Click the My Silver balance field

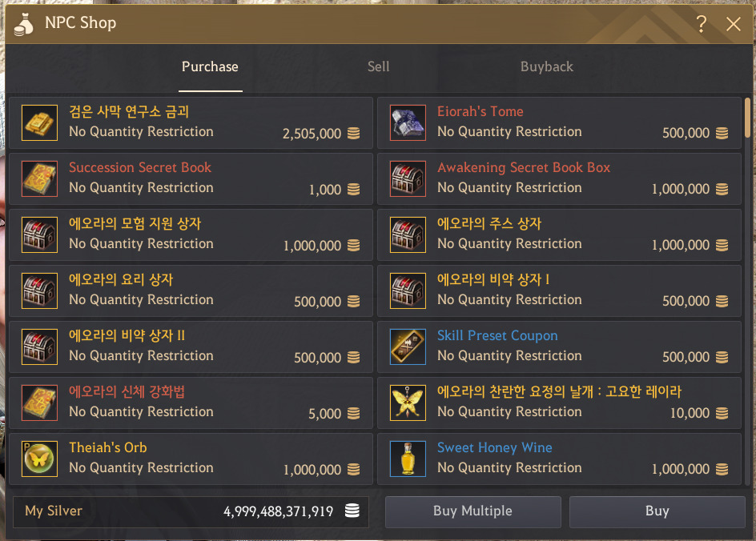pos(191,511)
